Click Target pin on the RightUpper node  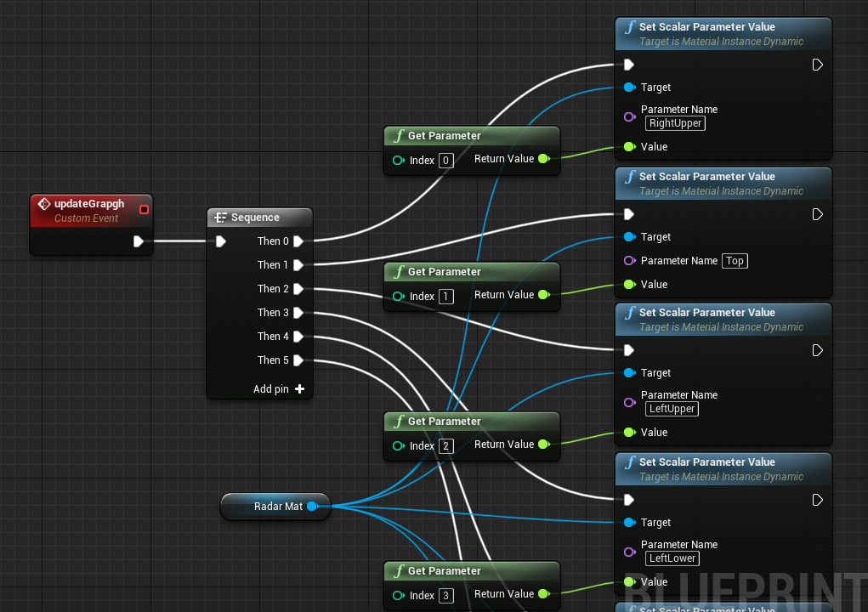[x=629, y=88]
